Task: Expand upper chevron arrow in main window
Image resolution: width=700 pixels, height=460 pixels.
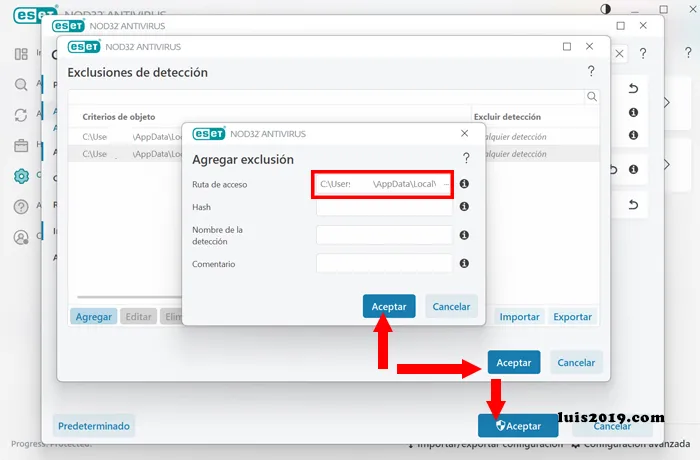Action: click(667, 103)
